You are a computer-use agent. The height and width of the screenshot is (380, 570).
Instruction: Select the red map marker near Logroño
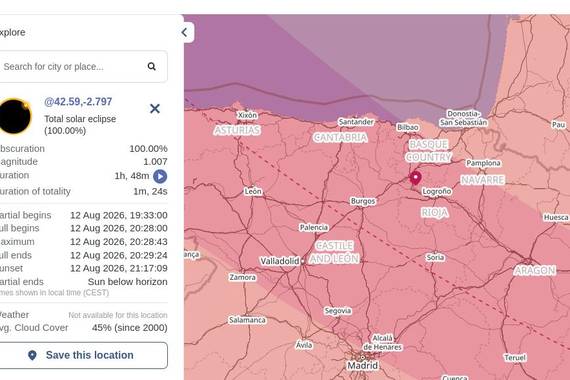click(x=415, y=177)
